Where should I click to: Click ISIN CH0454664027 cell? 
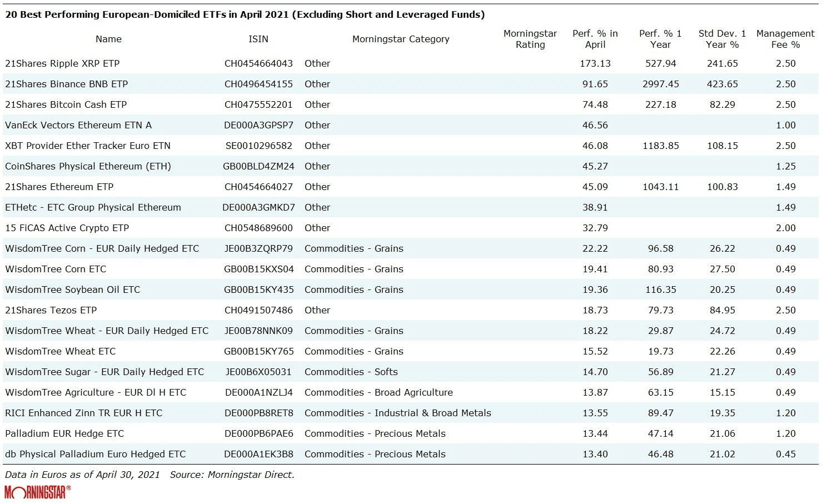pyautogui.click(x=258, y=187)
